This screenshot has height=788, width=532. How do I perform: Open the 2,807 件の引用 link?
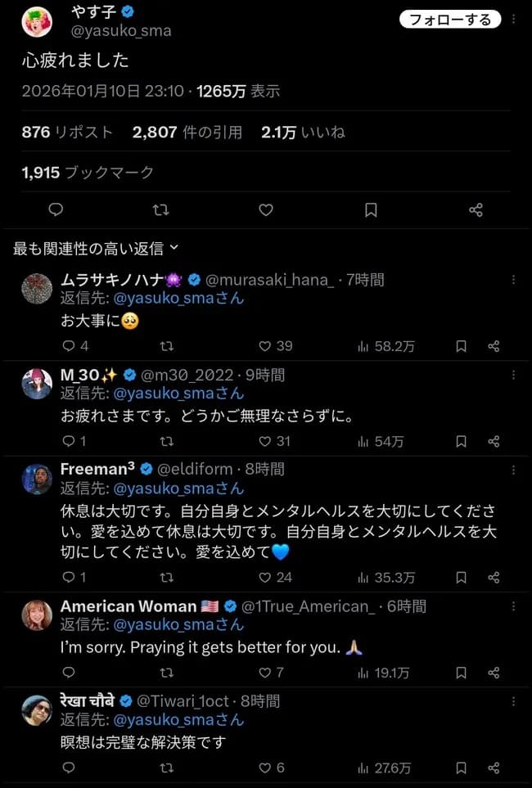[x=188, y=131]
